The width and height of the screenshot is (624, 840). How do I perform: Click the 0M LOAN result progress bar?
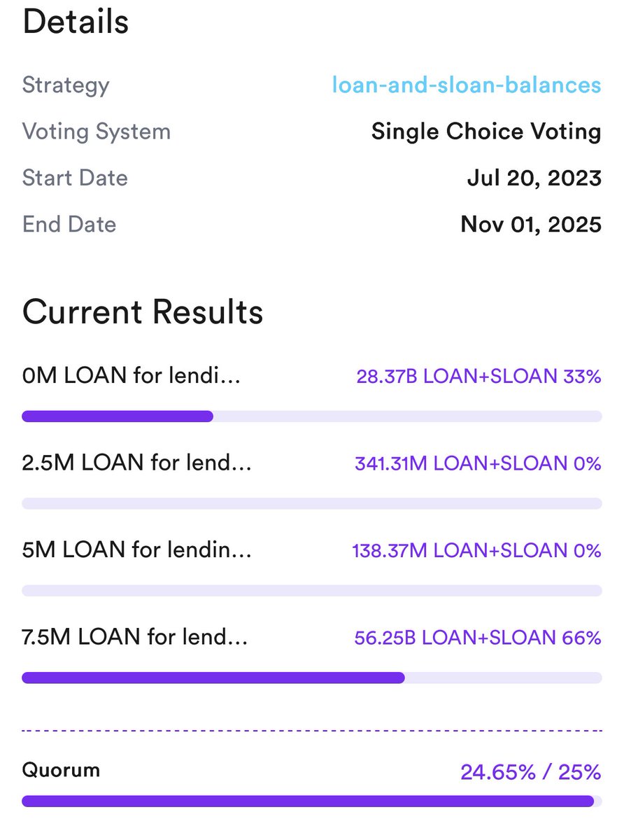pyautogui.click(x=311, y=416)
